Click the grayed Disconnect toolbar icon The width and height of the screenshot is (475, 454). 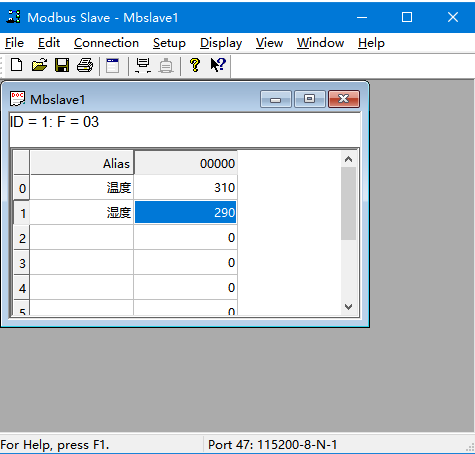pos(166,65)
